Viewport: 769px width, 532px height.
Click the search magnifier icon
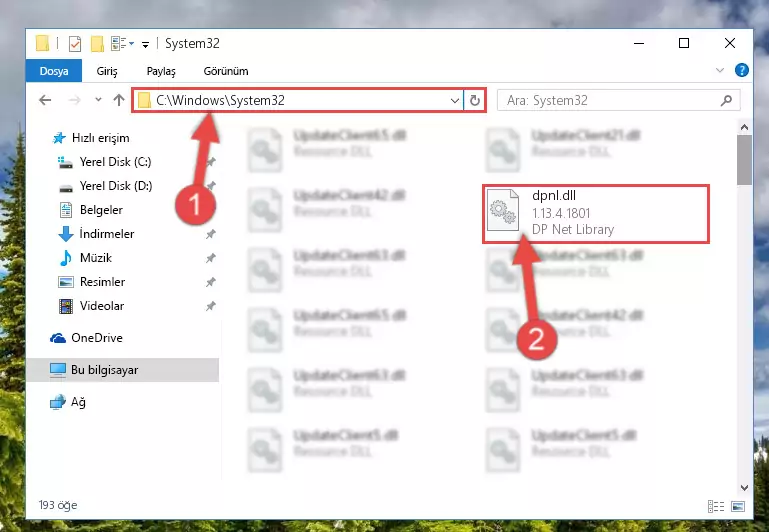[726, 101]
